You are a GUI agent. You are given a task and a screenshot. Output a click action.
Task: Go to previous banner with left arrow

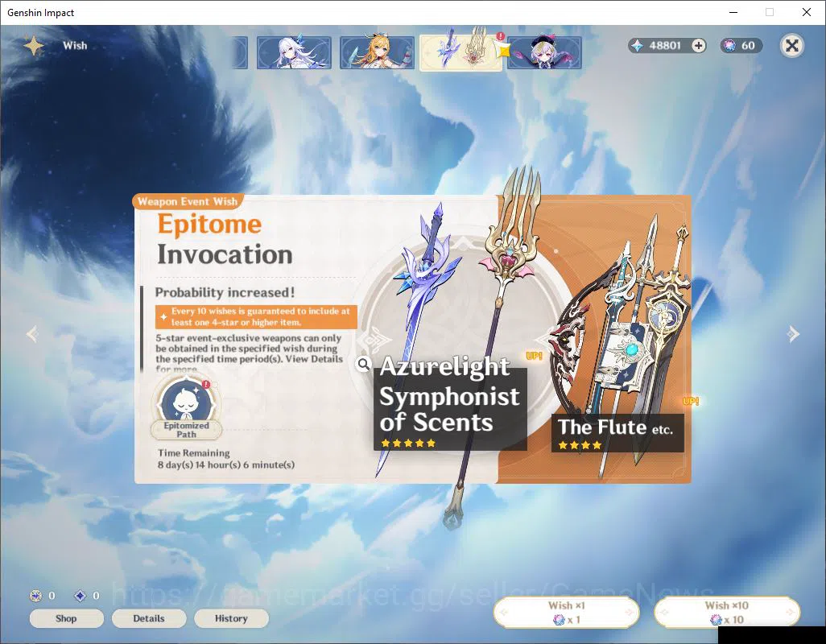click(x=33, y=334)
